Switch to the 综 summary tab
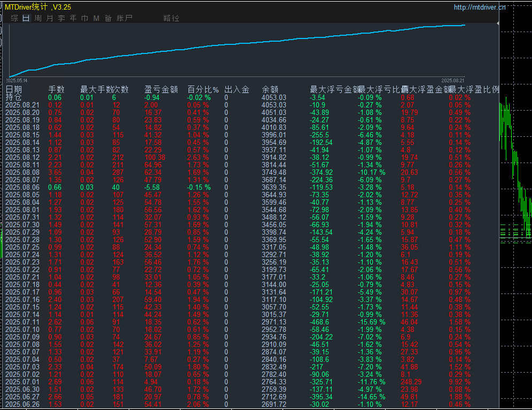This screenshot has height=410, width=532. (14, 18)
